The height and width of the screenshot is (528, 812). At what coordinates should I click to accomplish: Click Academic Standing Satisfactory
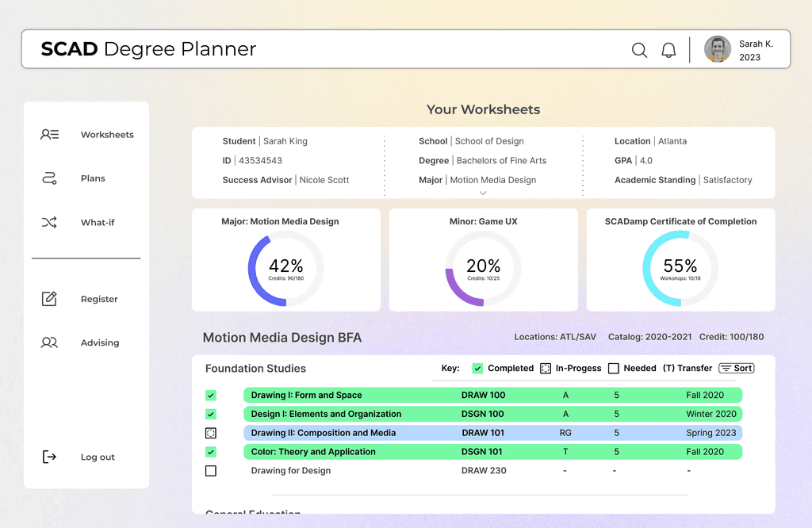click(683, 180)
